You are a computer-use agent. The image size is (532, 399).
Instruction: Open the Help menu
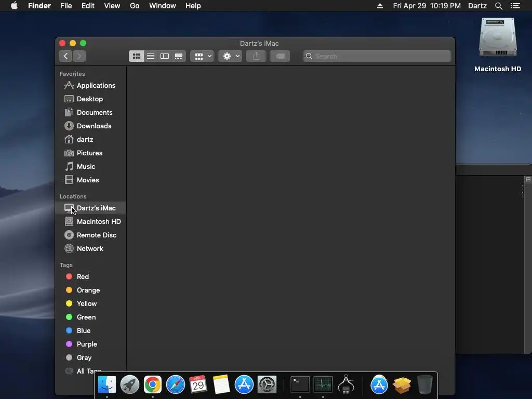(193, 6)
